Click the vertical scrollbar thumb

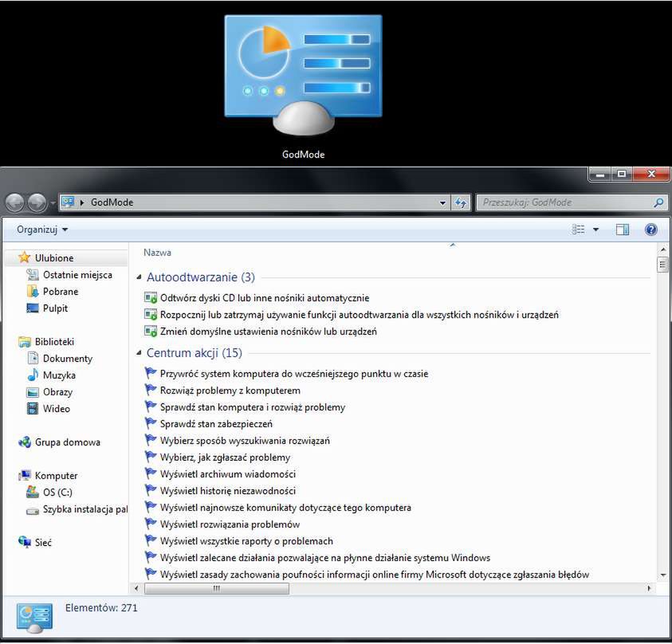[662, 265]
